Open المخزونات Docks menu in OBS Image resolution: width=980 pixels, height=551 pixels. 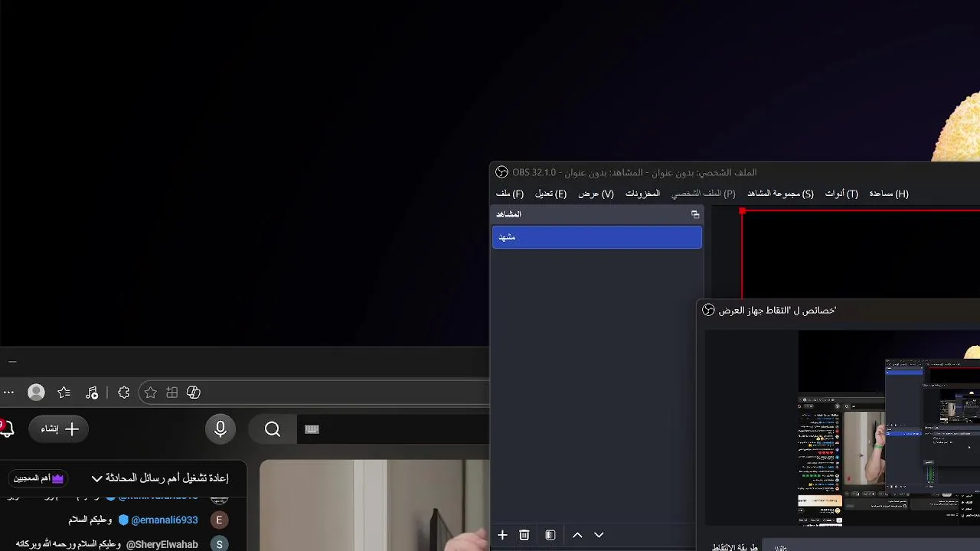[x=642, y=194]
